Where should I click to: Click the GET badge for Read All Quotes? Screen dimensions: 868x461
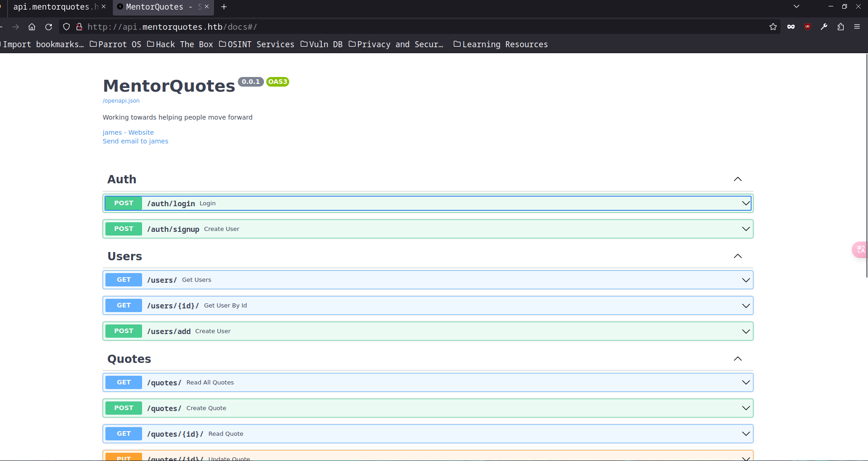tap(124, 382)
